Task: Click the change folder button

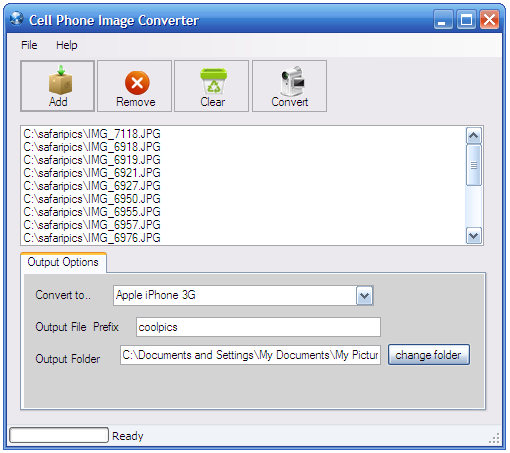Action: [x=429, y=355]
